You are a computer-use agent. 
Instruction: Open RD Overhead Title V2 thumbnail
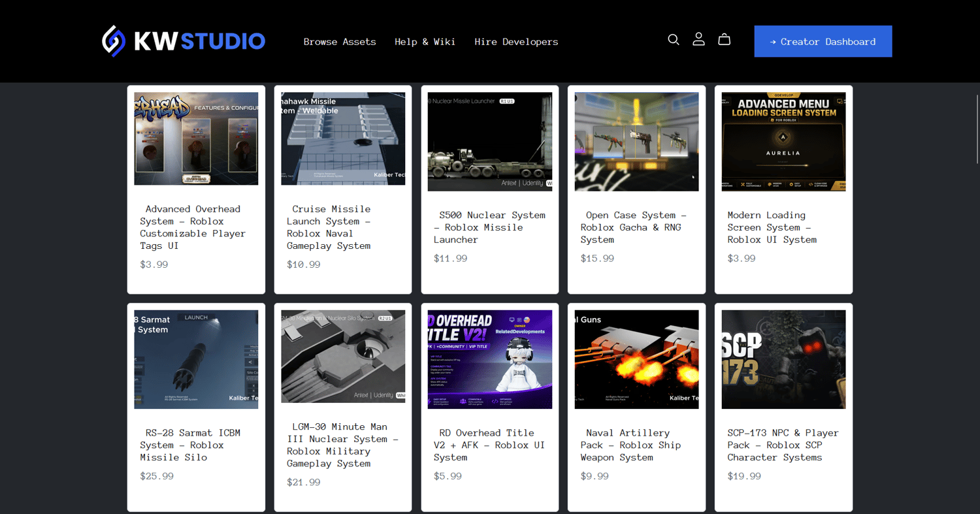(490, 359)
